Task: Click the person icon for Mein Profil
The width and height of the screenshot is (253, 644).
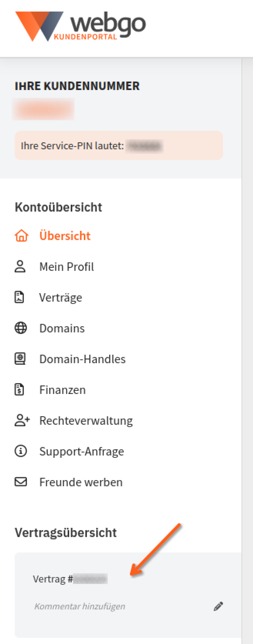Action: [x=20, y=266]
